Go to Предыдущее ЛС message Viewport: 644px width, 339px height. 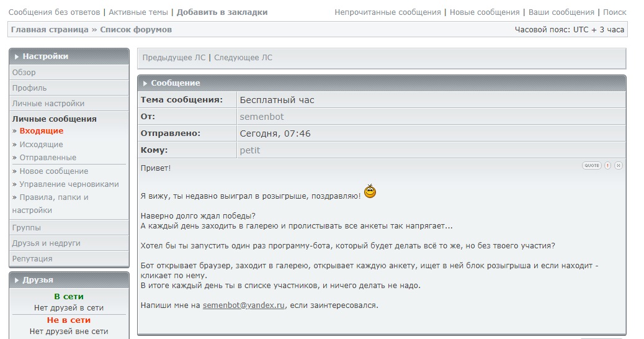[x=174, y=58]
